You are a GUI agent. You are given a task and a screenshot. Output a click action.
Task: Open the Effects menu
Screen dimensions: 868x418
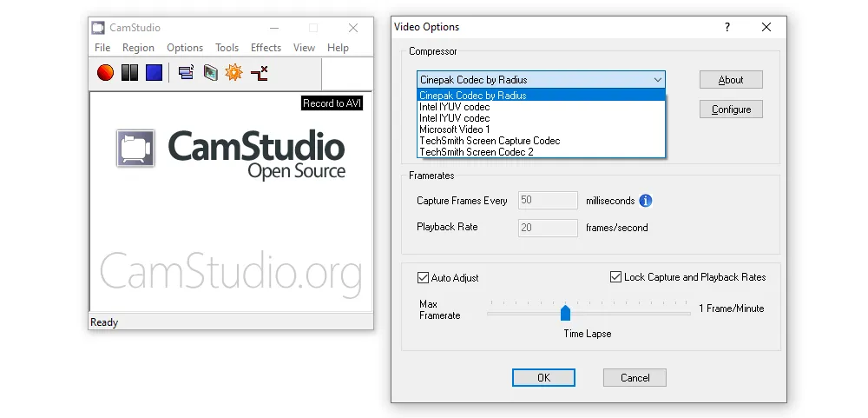coord(266,48)
